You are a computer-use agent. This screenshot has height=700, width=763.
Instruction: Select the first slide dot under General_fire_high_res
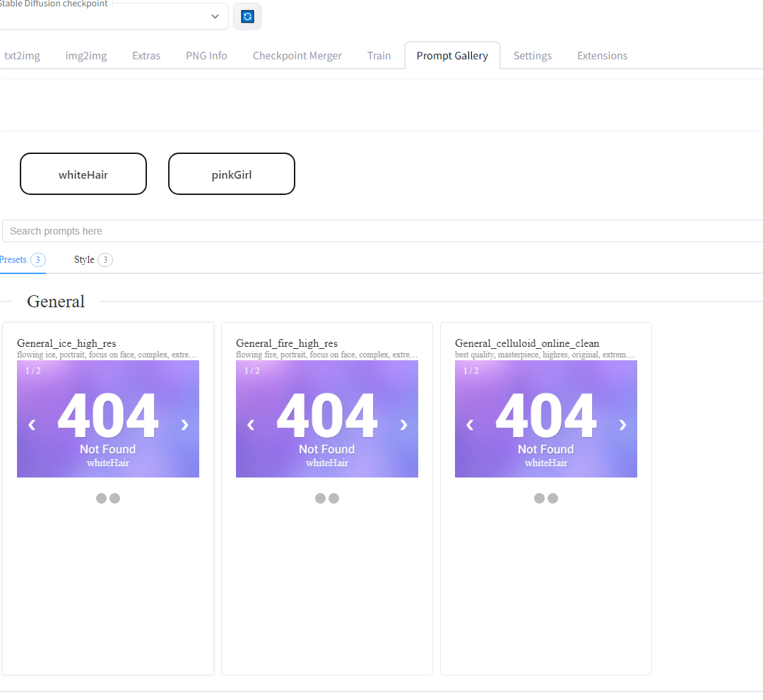pyautogui.click(x=320, y=498)
